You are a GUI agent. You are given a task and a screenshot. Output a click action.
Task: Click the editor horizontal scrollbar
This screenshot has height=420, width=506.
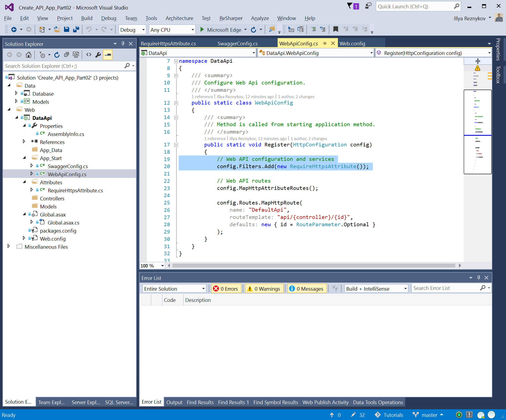(313, 266)
